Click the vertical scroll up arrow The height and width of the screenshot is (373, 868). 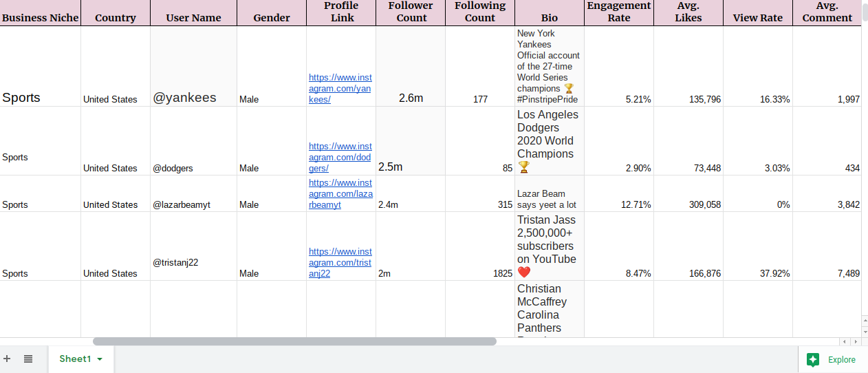865,320
